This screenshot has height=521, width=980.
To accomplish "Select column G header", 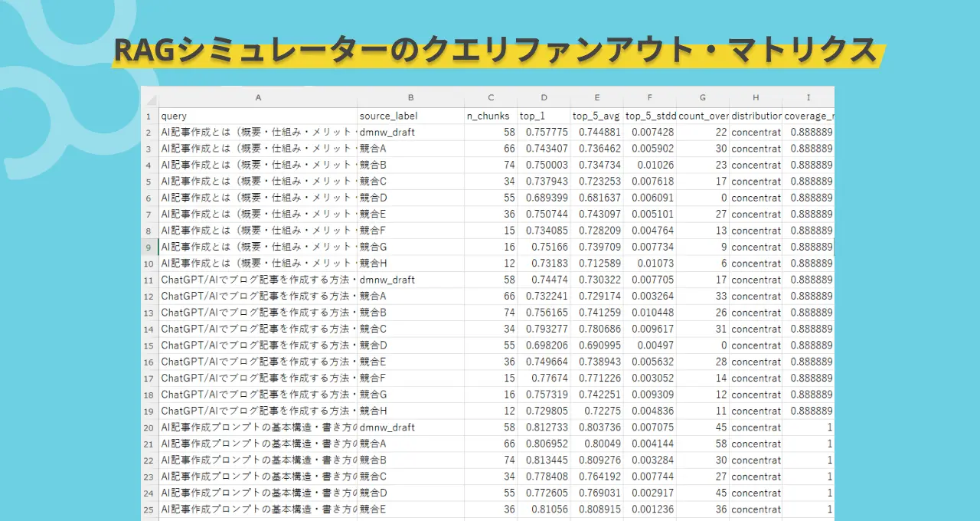I will (703, 98).
